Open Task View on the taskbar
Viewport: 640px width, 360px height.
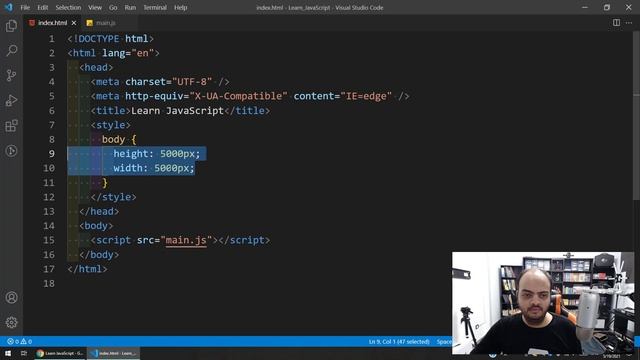tap(24, 353)
